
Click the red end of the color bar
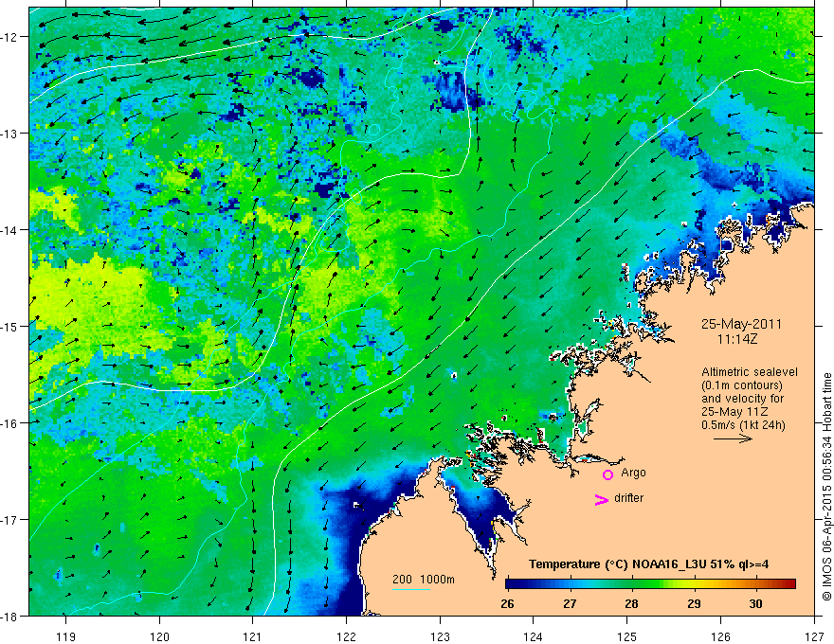point(789,584)
